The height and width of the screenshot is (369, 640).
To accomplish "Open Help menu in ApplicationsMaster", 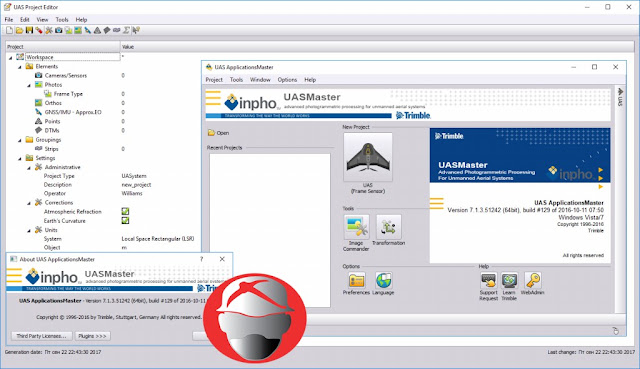I will [310, 80].
